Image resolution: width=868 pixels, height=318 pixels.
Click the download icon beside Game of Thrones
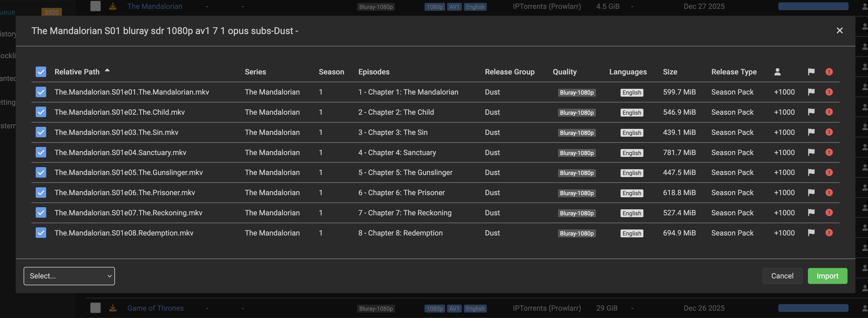[113, 308]
